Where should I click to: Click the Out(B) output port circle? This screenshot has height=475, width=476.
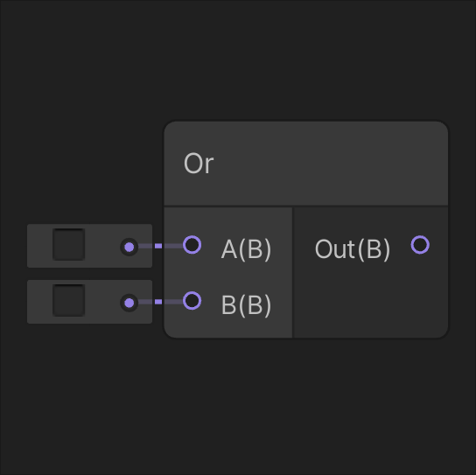click(420, 245)
